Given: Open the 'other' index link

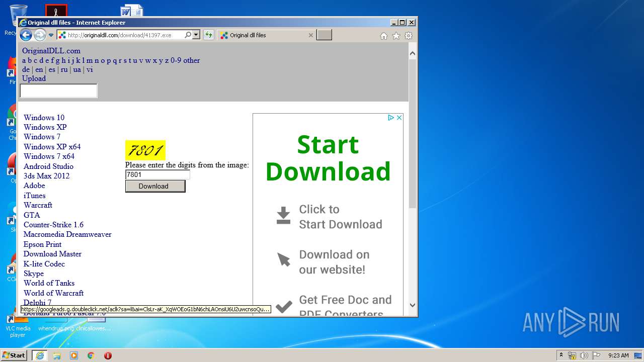Looking at the screenshot, I should [x=192, y=60].
